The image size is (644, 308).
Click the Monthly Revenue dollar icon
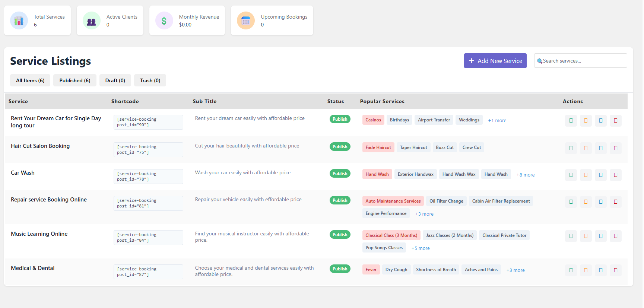pyautogui.click(x=164, y=21)
